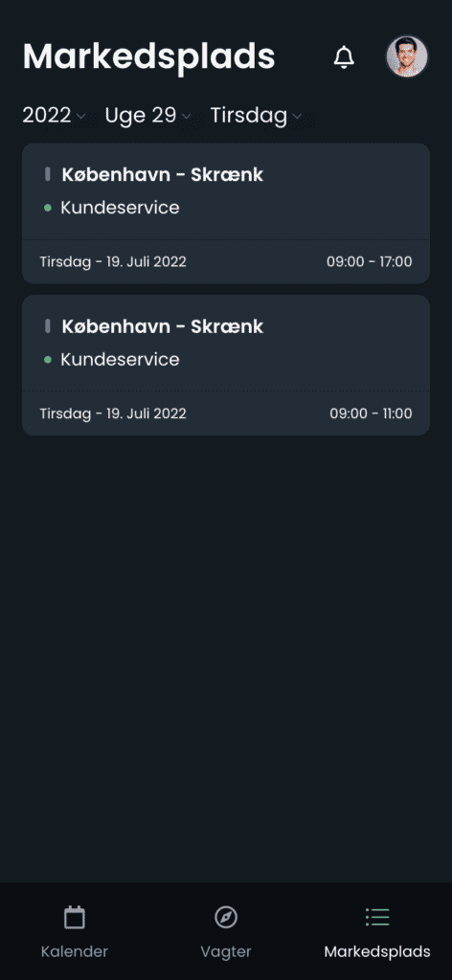Click grey bar icon on first København card
The height and width of the screenshot is (980, 452).
click(x=48, y=174)
